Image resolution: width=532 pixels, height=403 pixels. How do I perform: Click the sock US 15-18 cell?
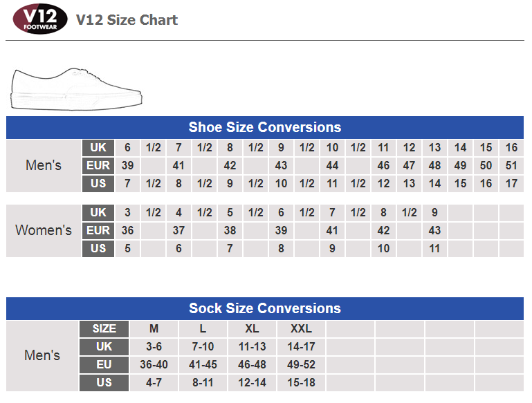pos(302,383)
